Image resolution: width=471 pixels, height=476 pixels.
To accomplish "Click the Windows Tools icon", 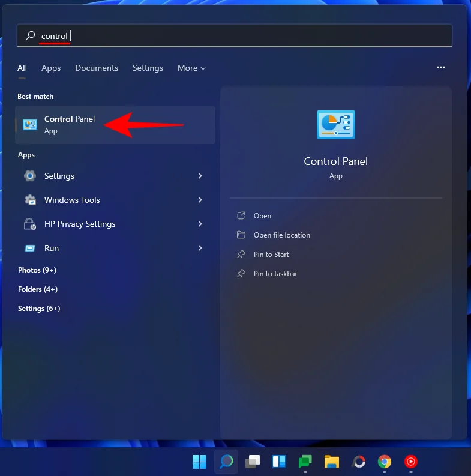I will click(x=30, y=200).
